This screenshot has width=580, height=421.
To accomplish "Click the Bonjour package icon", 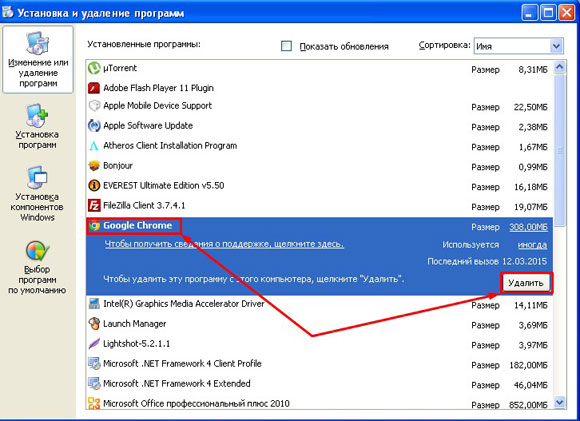I will pyautogui.click(x=94, y=165).
